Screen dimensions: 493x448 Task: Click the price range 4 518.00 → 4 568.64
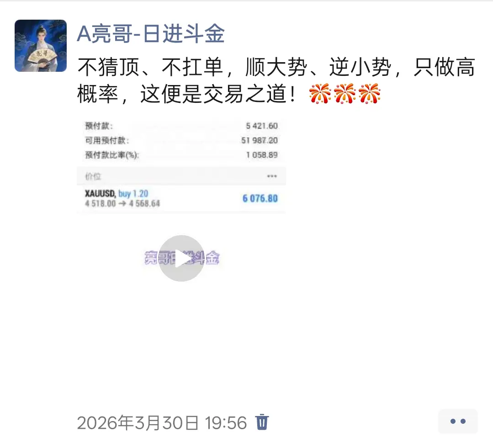pyautogui.click(x=122, y=203)
